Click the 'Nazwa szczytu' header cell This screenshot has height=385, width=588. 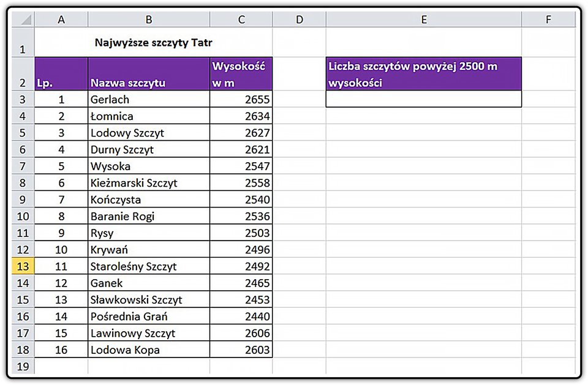click(149, 74)
